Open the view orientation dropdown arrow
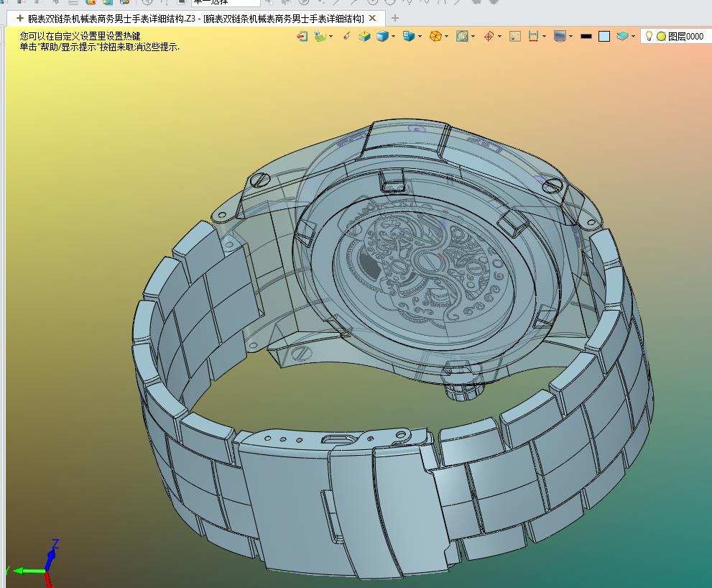The height and width of the screenshot is (588, 712). tap(420, 37)
